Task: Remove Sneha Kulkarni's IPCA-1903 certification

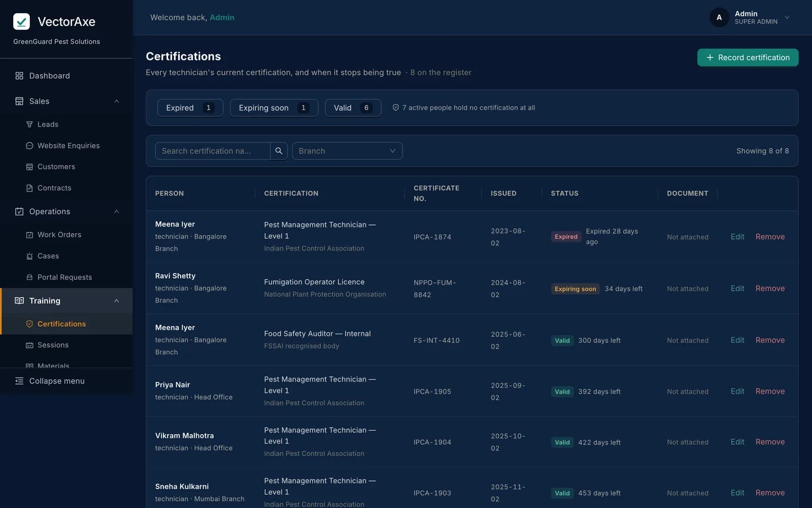Action: [770, 493]
